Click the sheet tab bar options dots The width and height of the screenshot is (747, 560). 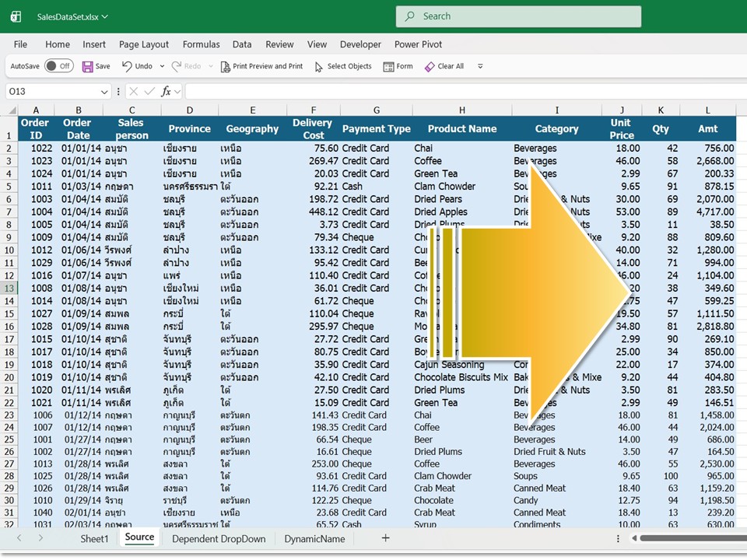(618, 538)
